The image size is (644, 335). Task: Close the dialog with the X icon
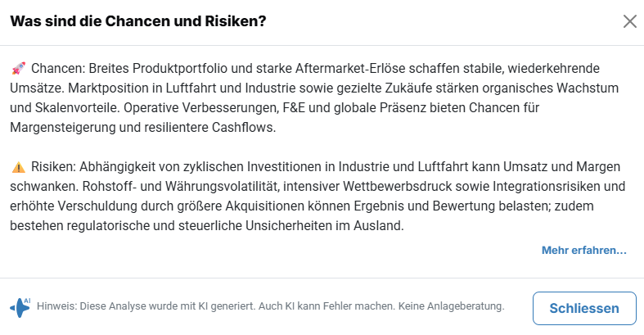coord(629,21)
